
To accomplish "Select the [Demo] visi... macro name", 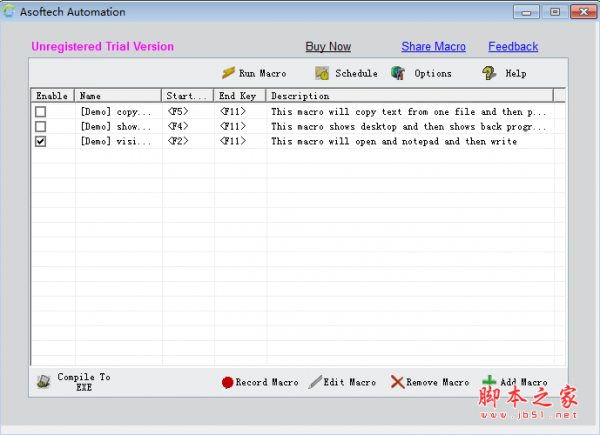I will [x=116, y=142].
